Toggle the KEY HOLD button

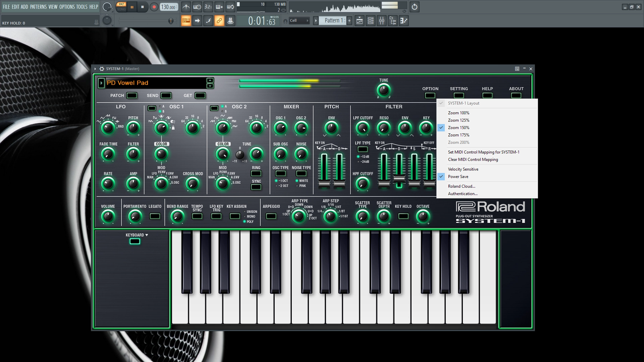(403, 216)
